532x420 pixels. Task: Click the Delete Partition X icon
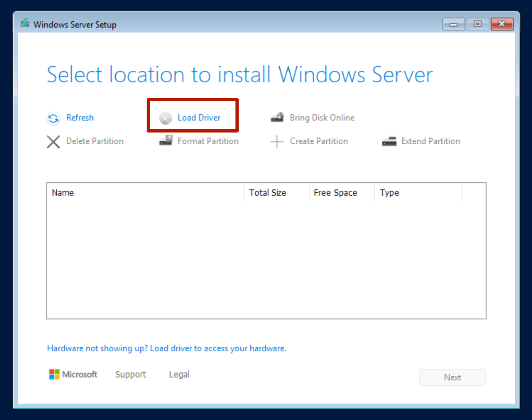[x=53, y=141]
